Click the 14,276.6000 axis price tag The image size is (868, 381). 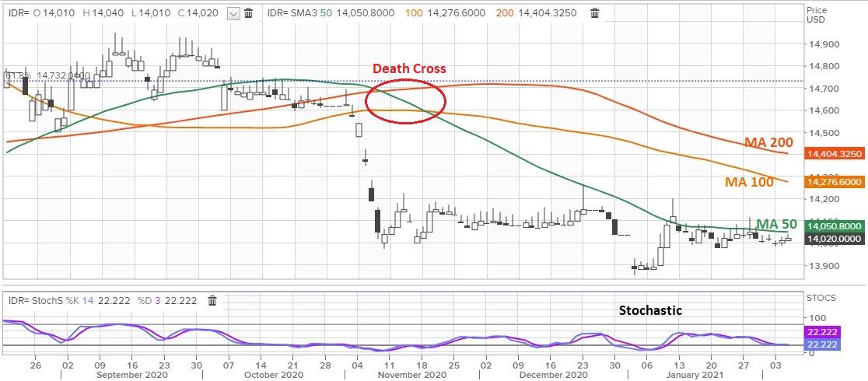point(835,182)
